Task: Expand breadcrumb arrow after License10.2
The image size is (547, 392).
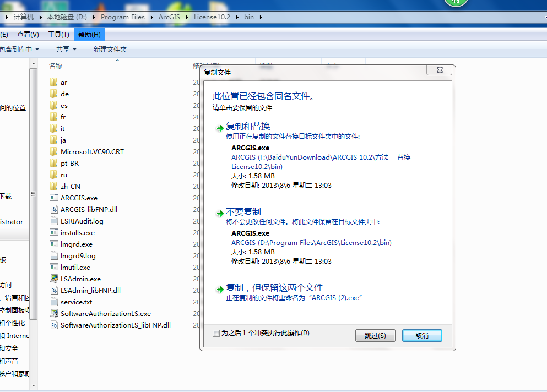Action: (x=238, y=17)
